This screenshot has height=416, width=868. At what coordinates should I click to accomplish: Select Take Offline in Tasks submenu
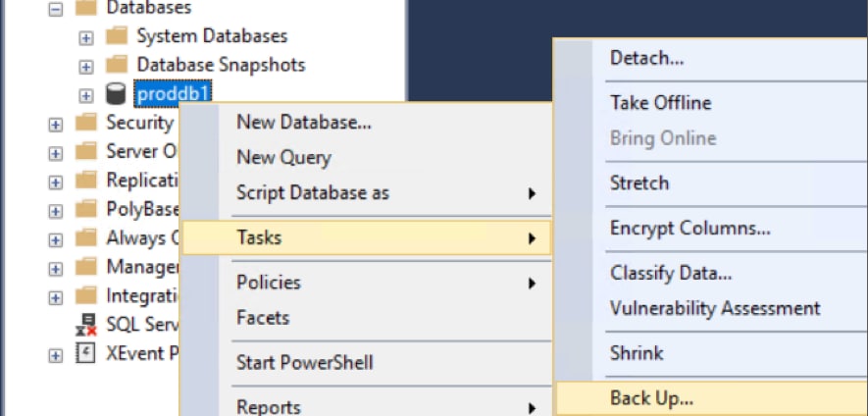pos(660,103)
